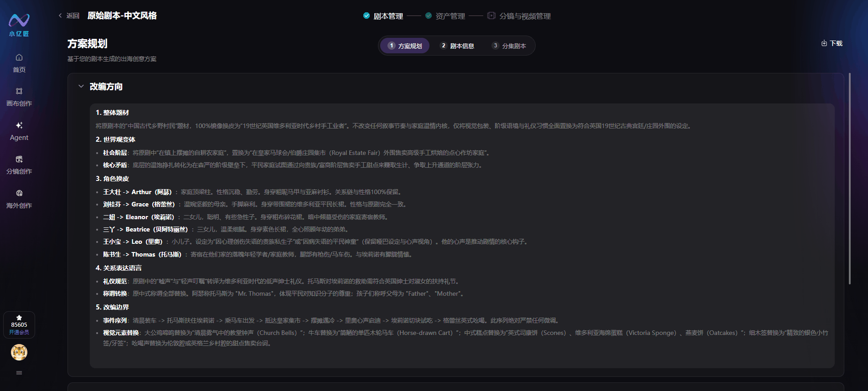This screenshot has width=868, height=391.
Task: Click the 三丫 -> Beatrice row
Action: point(226,229)
